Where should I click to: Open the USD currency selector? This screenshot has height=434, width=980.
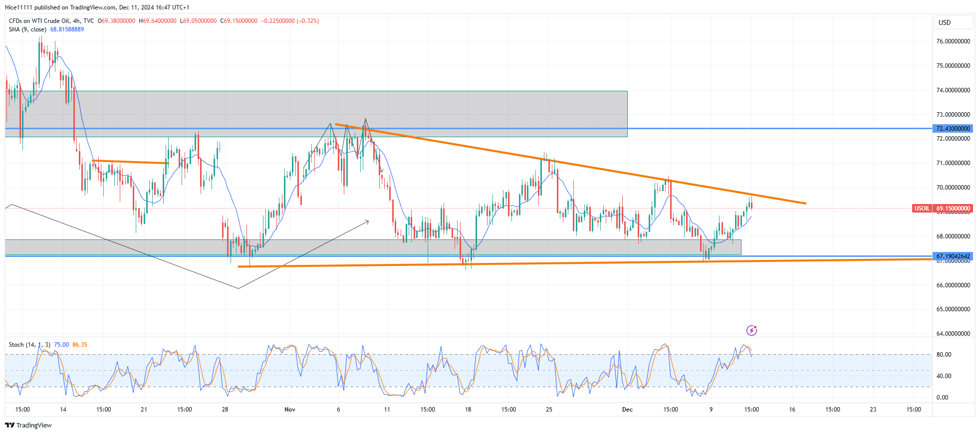point(953,22)
